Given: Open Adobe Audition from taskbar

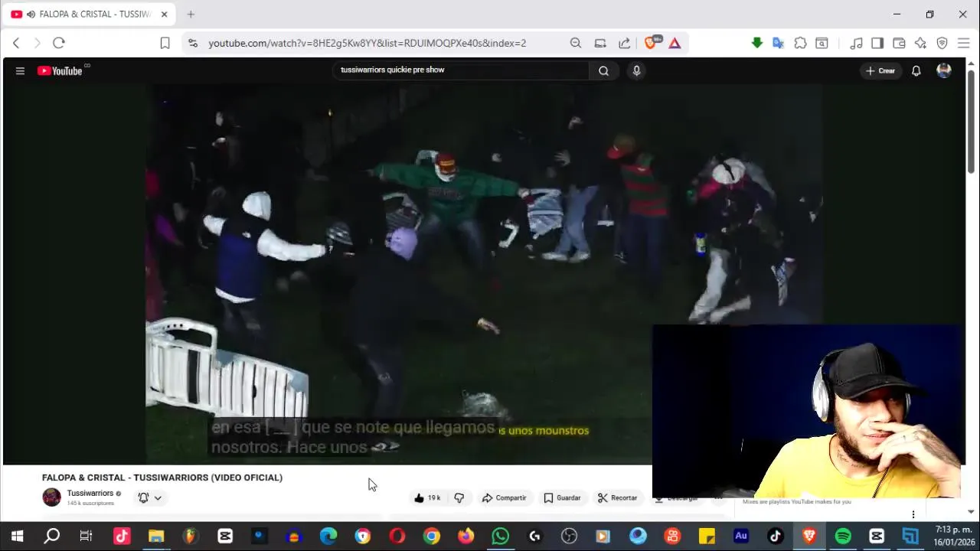Looking at the screenshot, I should [741, 536].
